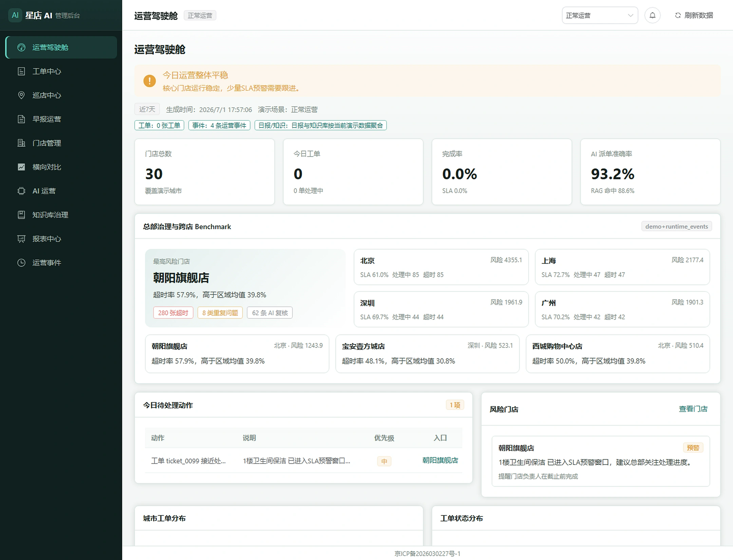Click the 今日工单 metric card
This screenshot has width=733, height=560.
[353, 172]
